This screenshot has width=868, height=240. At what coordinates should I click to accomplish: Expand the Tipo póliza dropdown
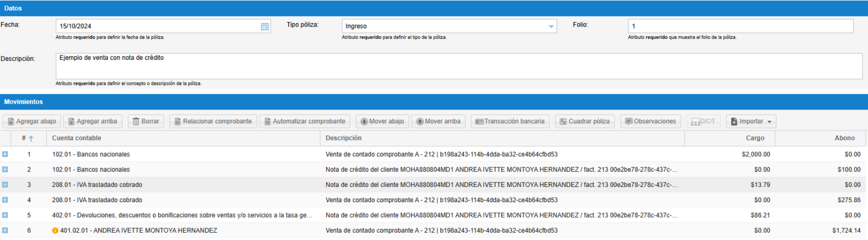click(x=551, y=27)
